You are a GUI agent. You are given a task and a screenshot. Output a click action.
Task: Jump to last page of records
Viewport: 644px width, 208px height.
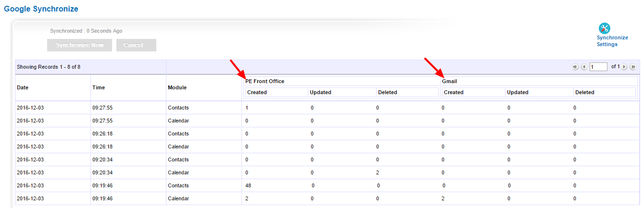pos(633,67)
